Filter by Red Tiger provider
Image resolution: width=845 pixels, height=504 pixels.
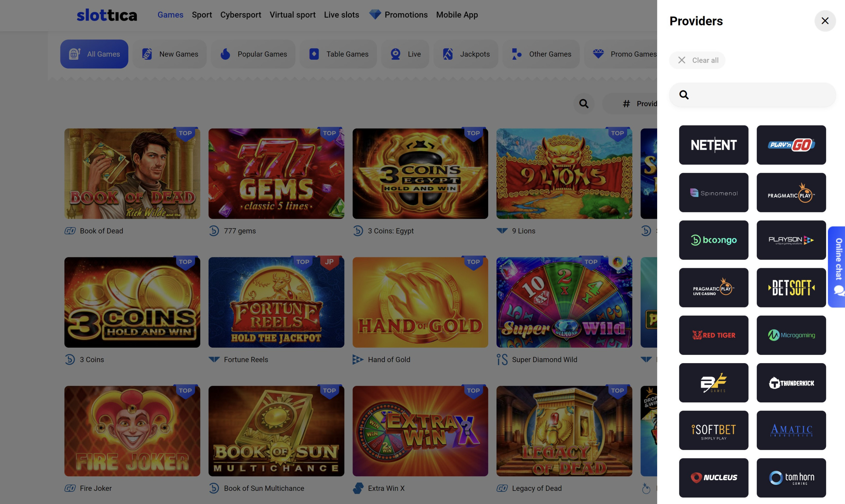714,335
